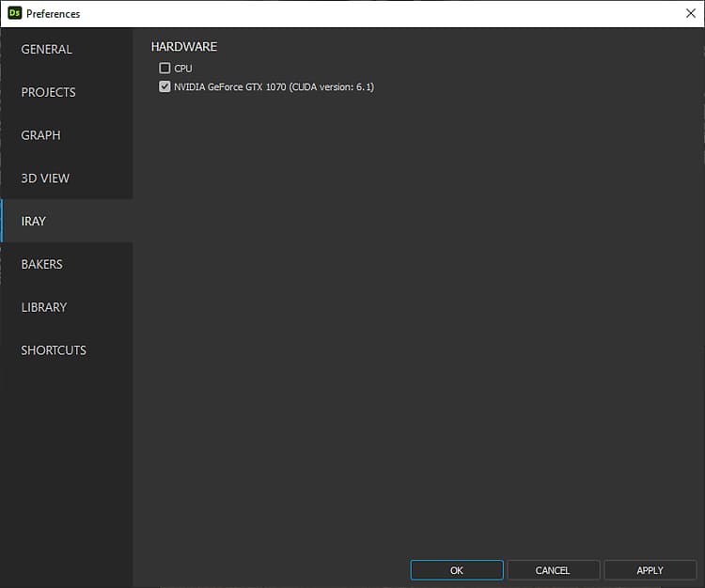Confirm settings with the OK button
Viewport: 705px width, 588px height.
(x=456, y=570)
